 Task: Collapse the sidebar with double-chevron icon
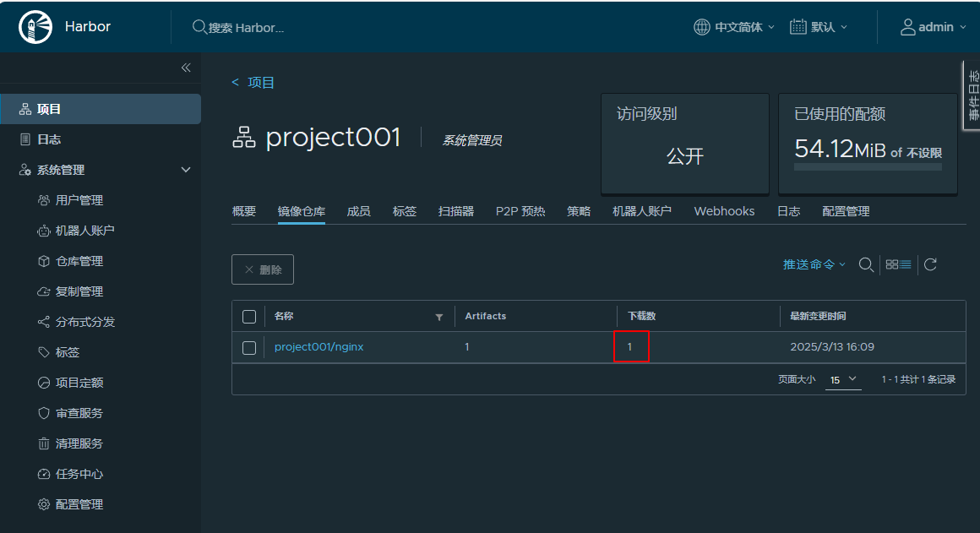[x=186, y=68]
